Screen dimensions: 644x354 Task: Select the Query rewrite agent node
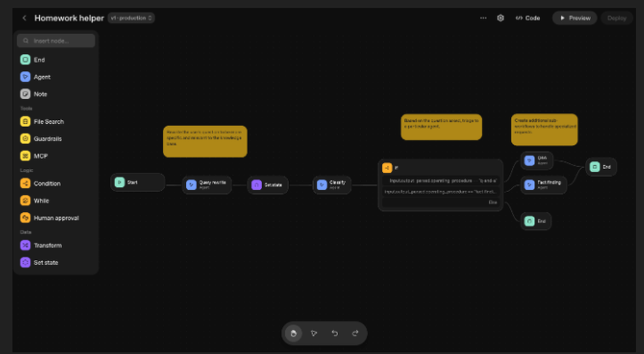coord(207,185)
